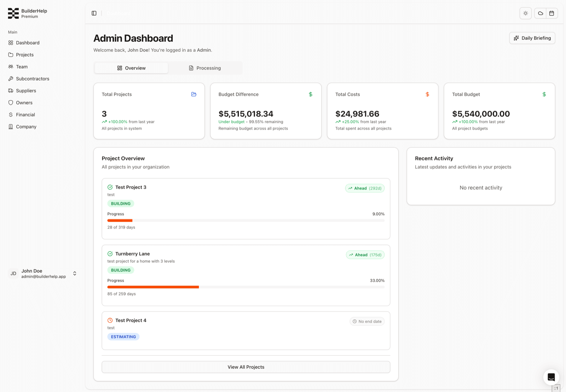Click clock icon beside Test Project 4

110,320
